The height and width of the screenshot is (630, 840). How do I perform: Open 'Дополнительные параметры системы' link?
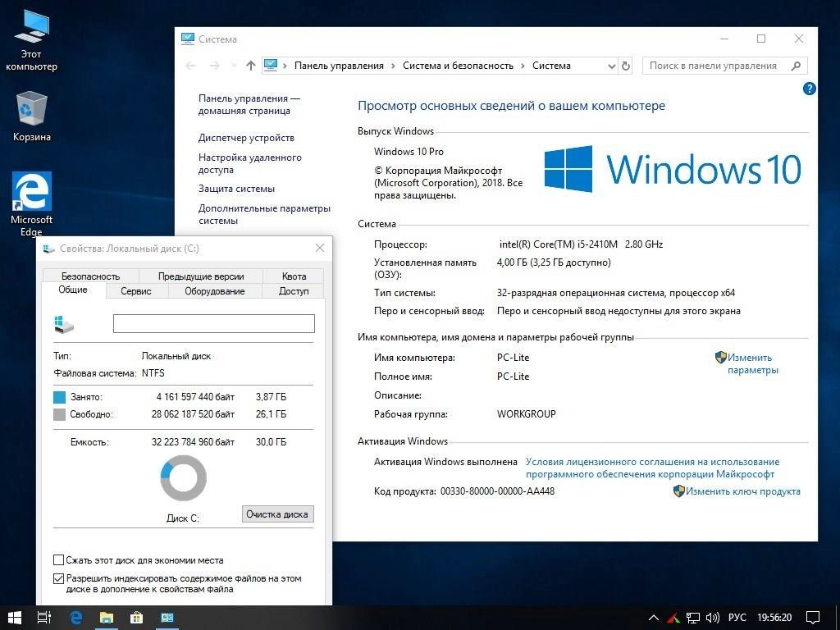(x=264, y=214)
